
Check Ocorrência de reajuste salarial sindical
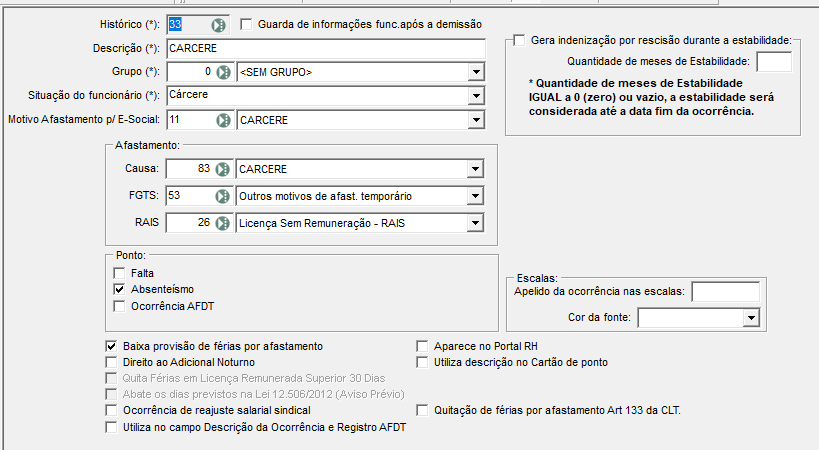tap(111, 410)
